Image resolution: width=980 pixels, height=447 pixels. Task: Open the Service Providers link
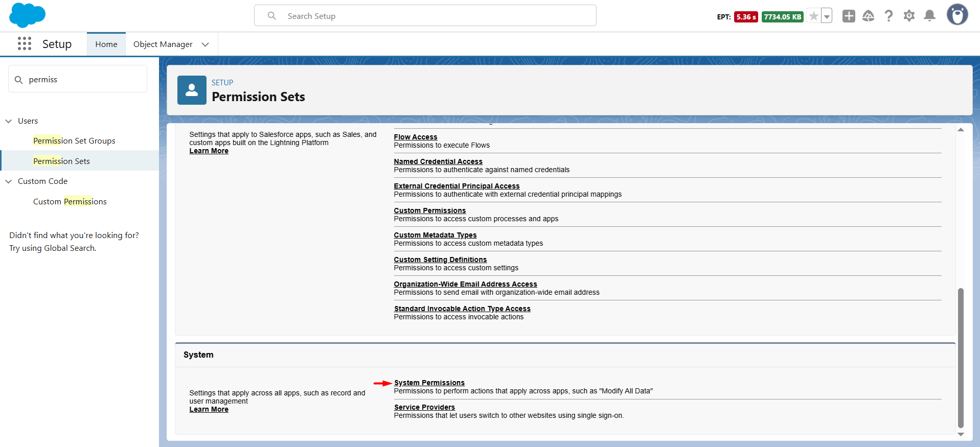pos(424,407)
